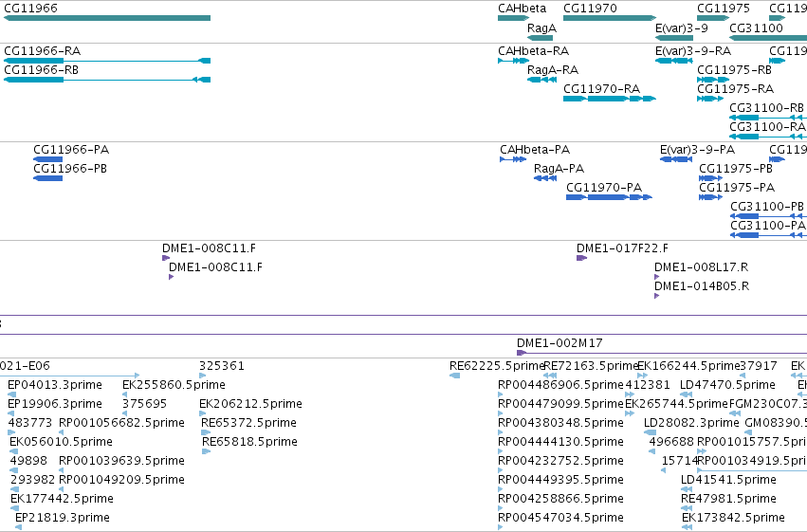Select the CG31100-RA transcript glyph
Screen dimensions: 807x532
[x=768, y=137]
